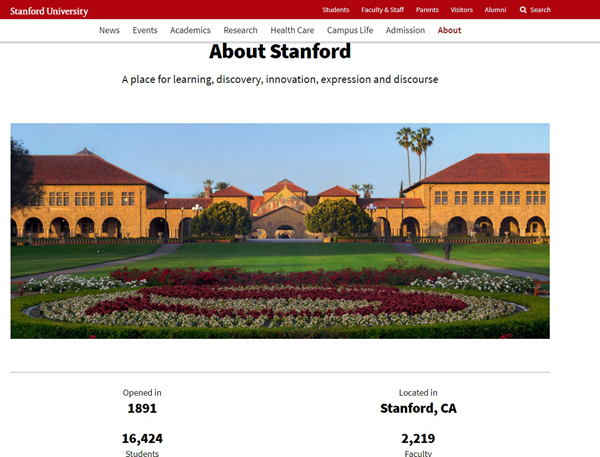Click the Stanford University logo
The height and width of the screenshot is (457, 600).
click(49, 11)
